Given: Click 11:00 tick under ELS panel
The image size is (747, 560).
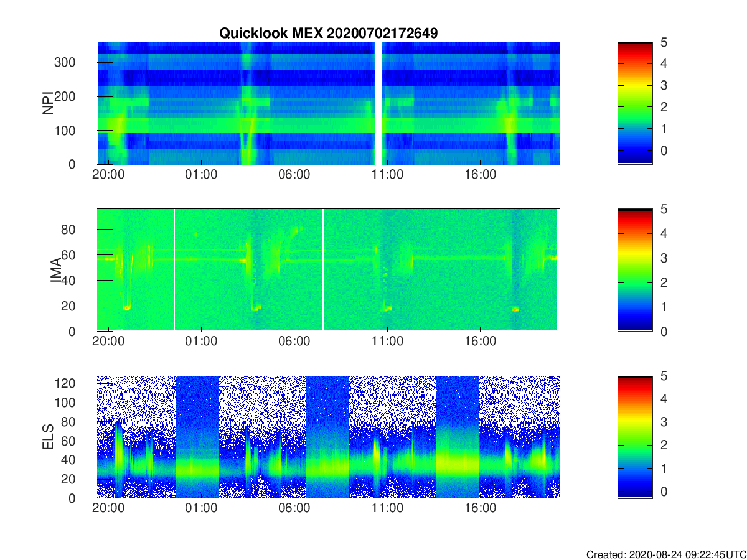Looking at the screenshot, I should pos(387,508).
